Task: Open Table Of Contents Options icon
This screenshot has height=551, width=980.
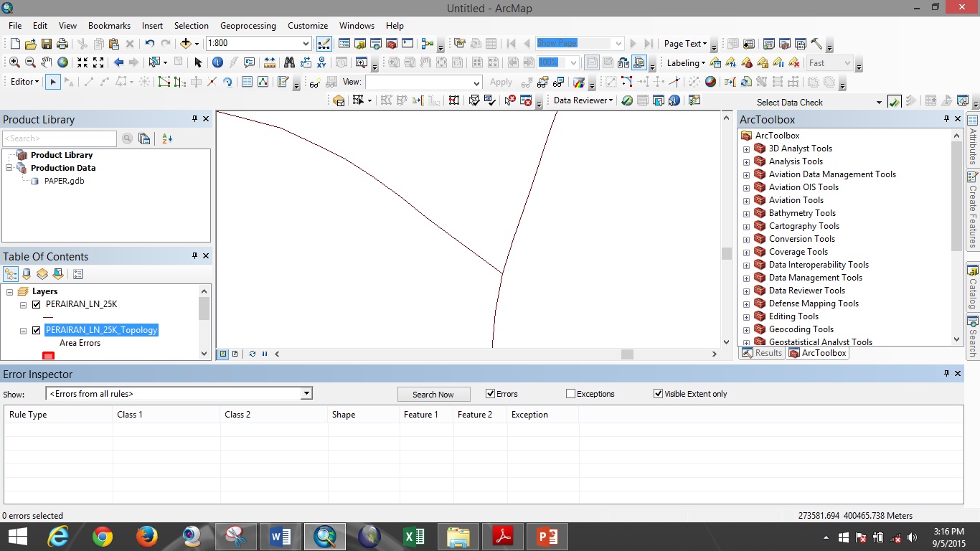Action: pos(78,274)
